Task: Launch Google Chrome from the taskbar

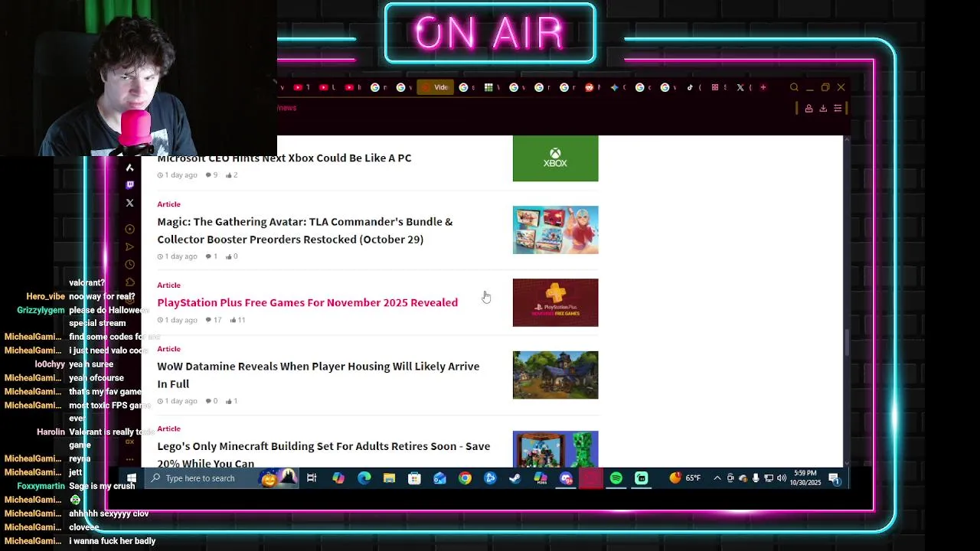Action: pos(465,478)
